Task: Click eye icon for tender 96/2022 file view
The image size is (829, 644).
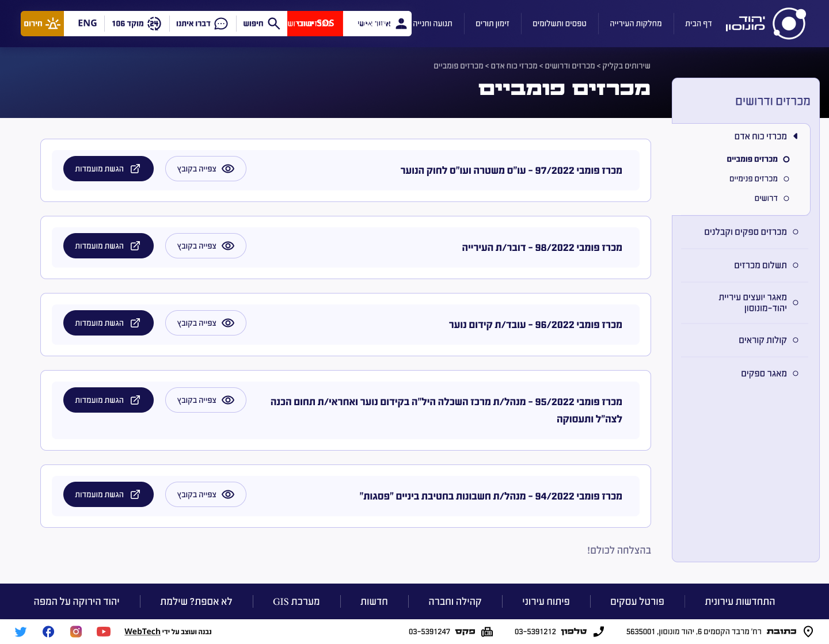Action: (228, 323)
